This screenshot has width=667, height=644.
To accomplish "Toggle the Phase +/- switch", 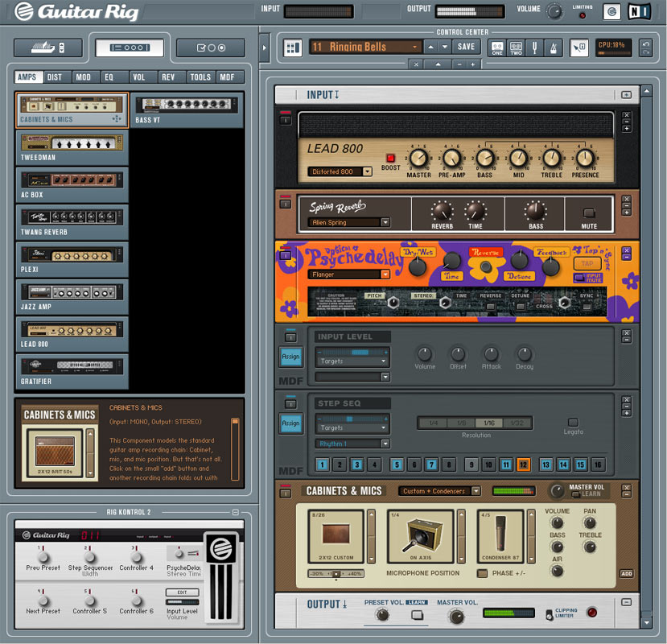I will [483, 573].
